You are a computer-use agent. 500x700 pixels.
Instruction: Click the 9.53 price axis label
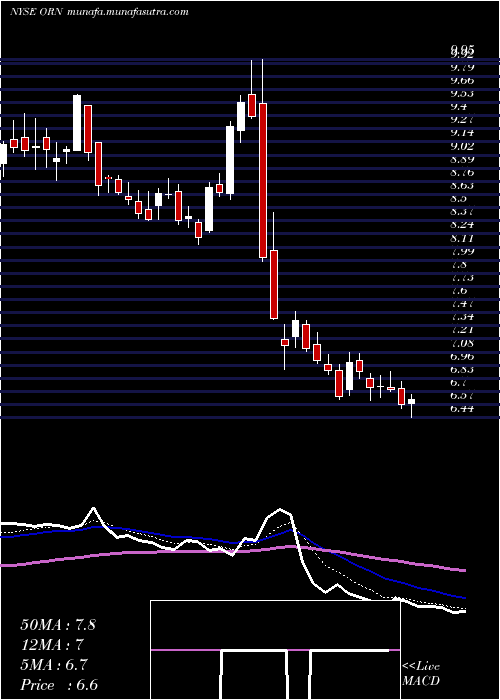[x=462, y=94]
